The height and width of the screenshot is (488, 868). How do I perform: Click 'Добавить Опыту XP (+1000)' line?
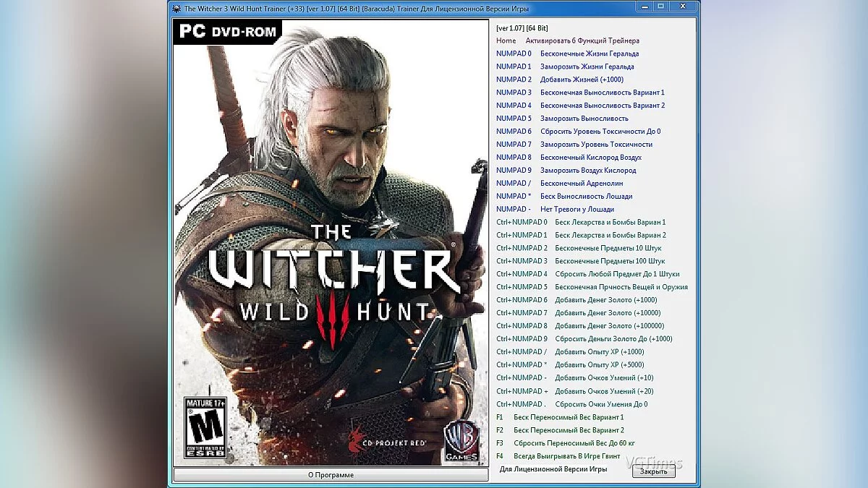pos(599,353)
